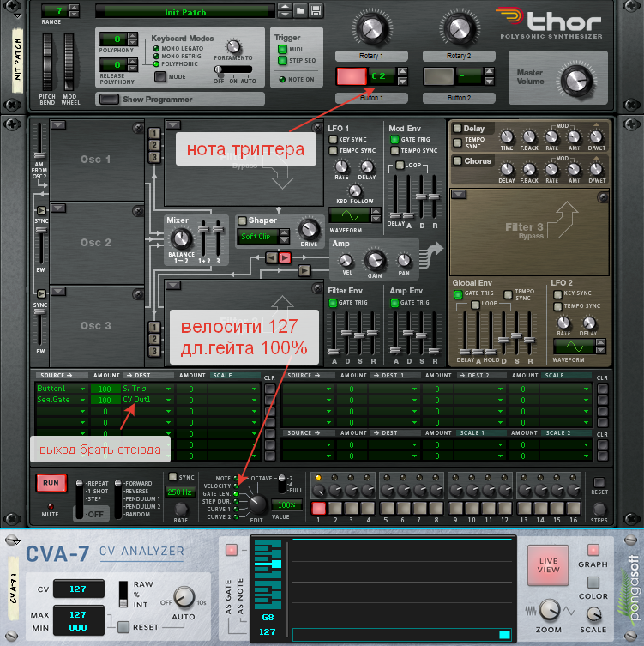Click the sequencer Rate knob
The height and width of the screenshot is (646, 644).
(x=181, y=510)
